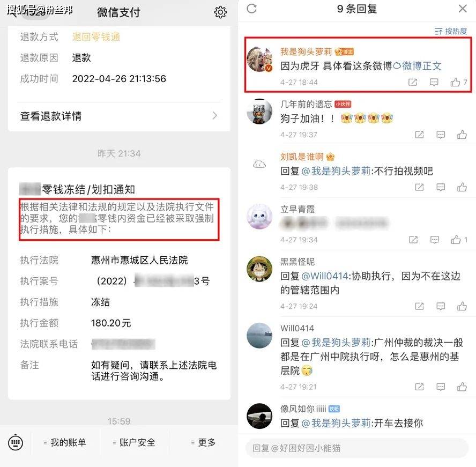The image size is (476, 467).
Task: Open 我是狗头萝莉 avatar profile
Action: [259, 60]
